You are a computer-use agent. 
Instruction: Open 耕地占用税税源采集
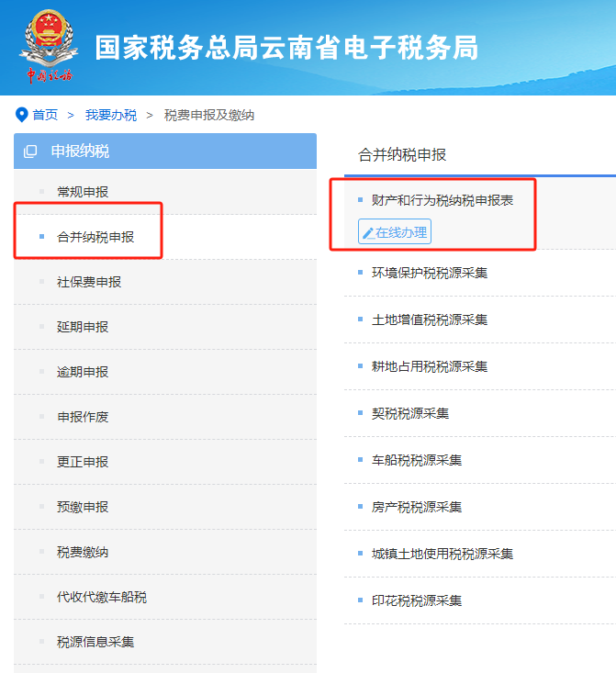[430, 366]
